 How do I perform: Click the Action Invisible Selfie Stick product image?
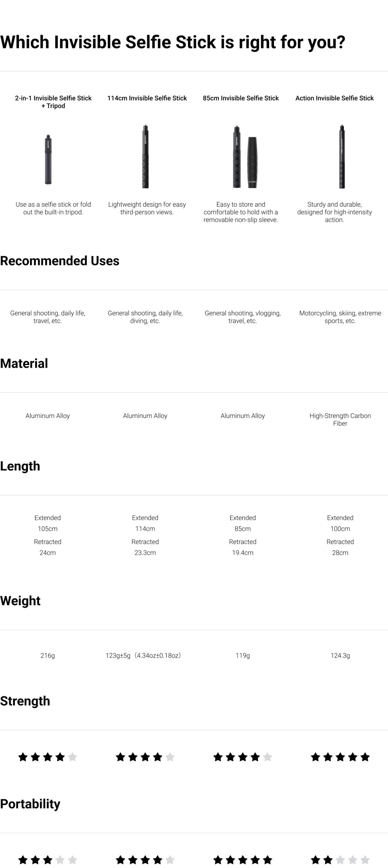342,156
